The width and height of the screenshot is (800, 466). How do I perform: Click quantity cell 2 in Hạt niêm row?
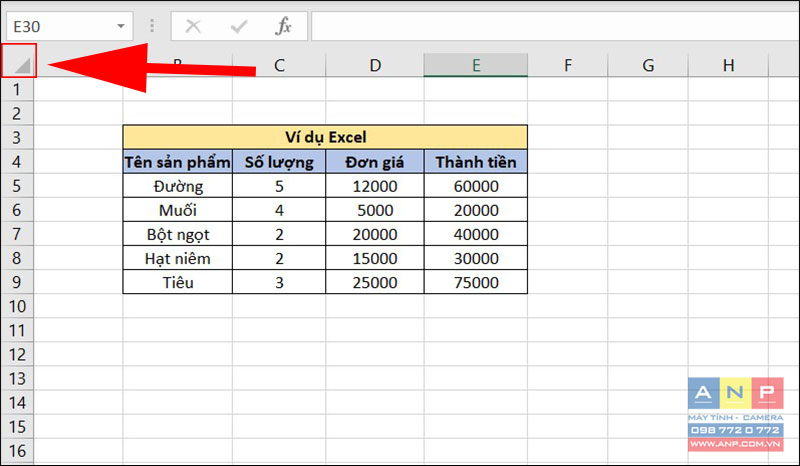(279, 258)
